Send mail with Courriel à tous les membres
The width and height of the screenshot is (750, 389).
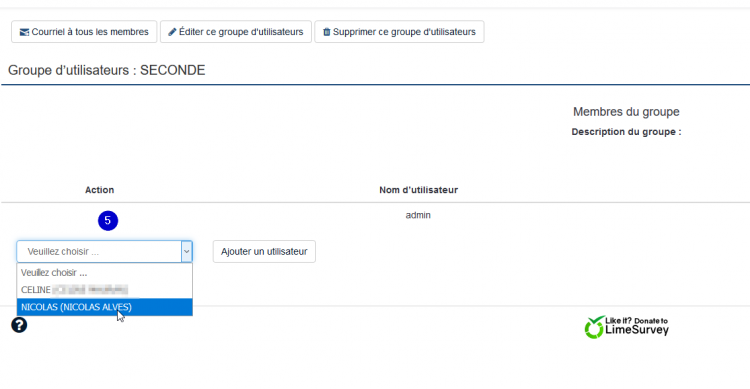84,32
